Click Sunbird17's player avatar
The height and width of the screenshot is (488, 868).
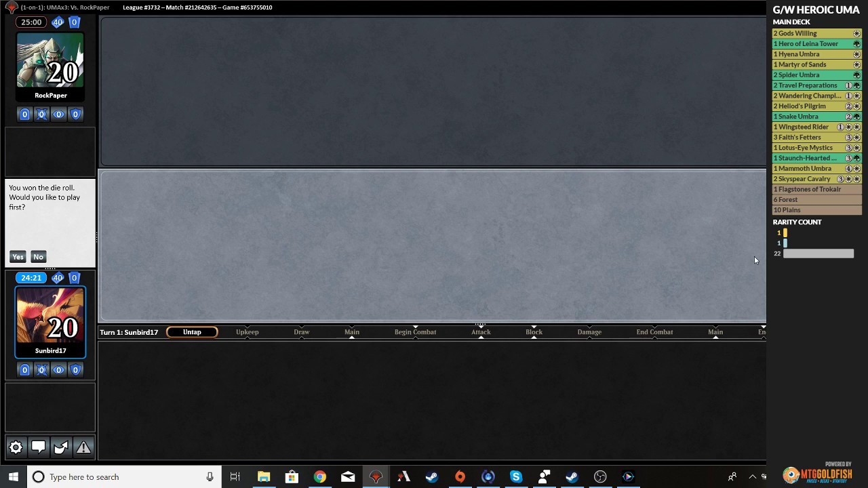51,317
